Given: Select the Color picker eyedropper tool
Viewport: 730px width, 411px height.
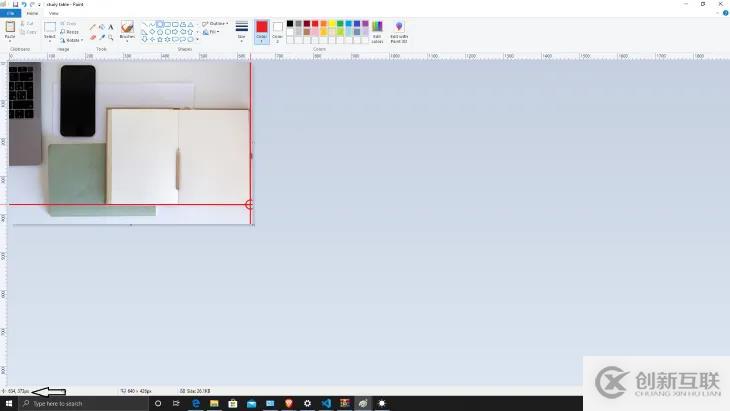Looking at the screenshot, I should coord(101,37).
